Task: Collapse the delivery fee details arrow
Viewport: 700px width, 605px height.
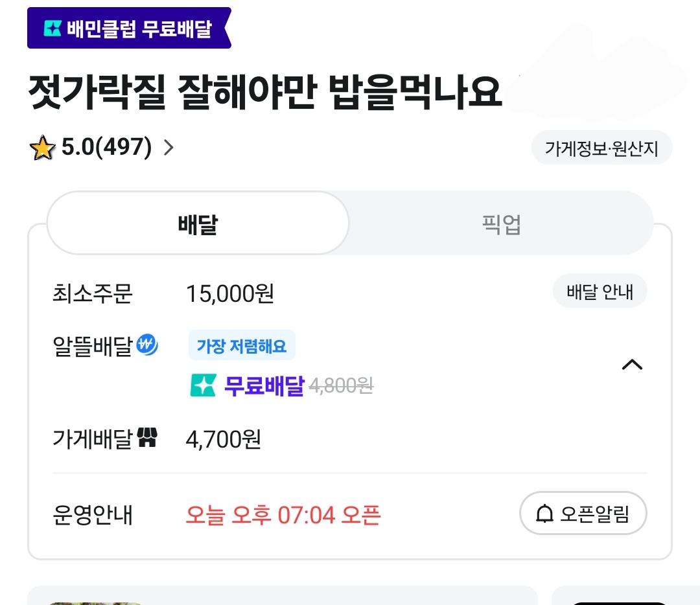Action: coord(632,365)
